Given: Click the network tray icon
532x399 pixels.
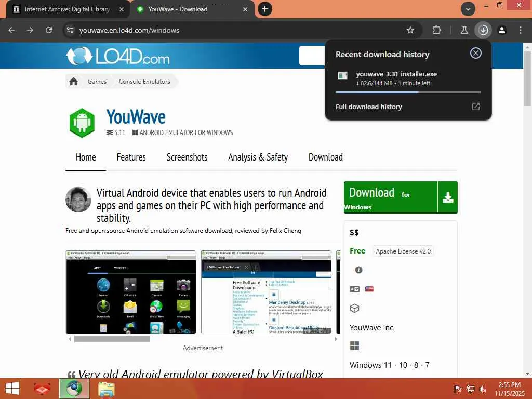Looking at the screenshot, I should 471,389.
